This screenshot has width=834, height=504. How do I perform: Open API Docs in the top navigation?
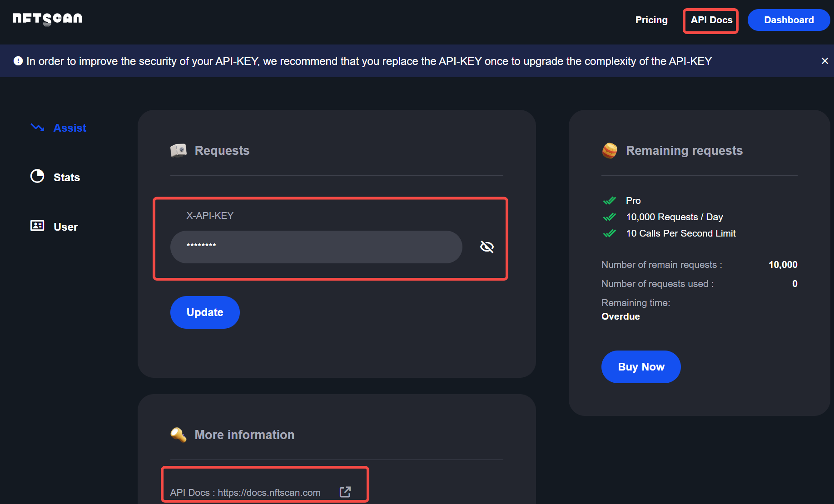click(711, 20)
